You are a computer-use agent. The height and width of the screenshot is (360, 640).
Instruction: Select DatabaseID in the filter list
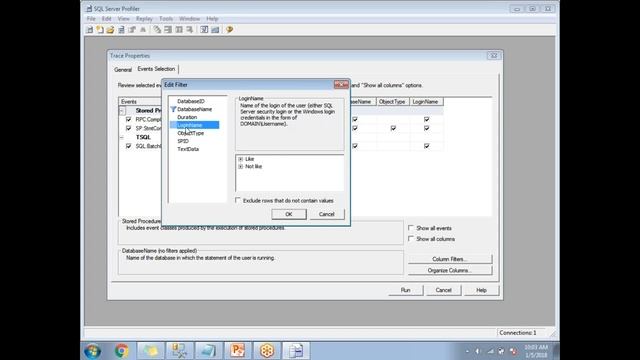tap(191, 101)
